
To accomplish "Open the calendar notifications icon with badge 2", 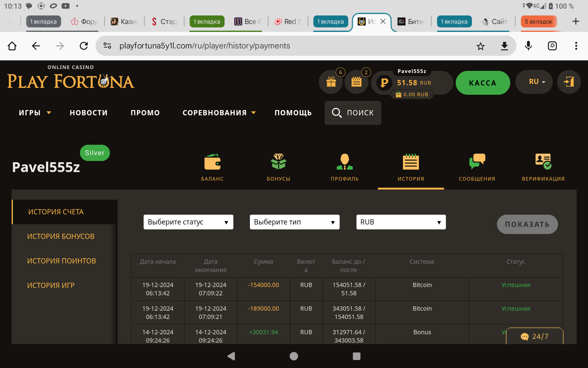I will click(x=356, y=82).
